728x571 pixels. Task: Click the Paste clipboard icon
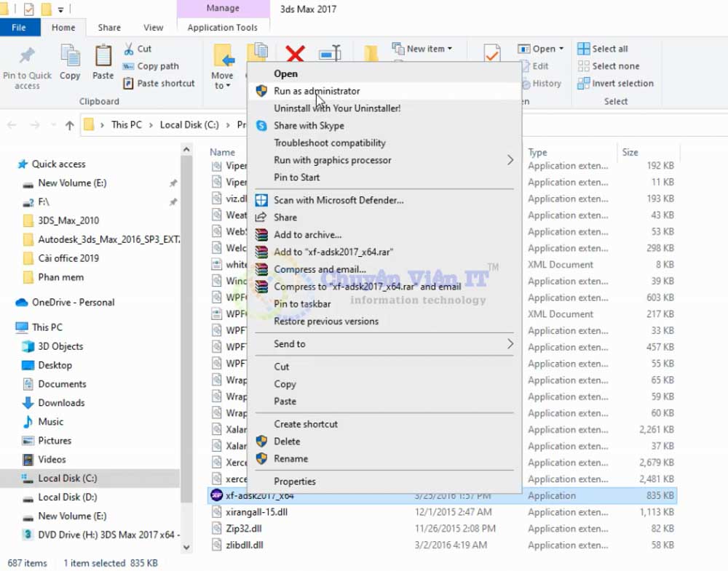pyautogui.click(x=103, y=56)
